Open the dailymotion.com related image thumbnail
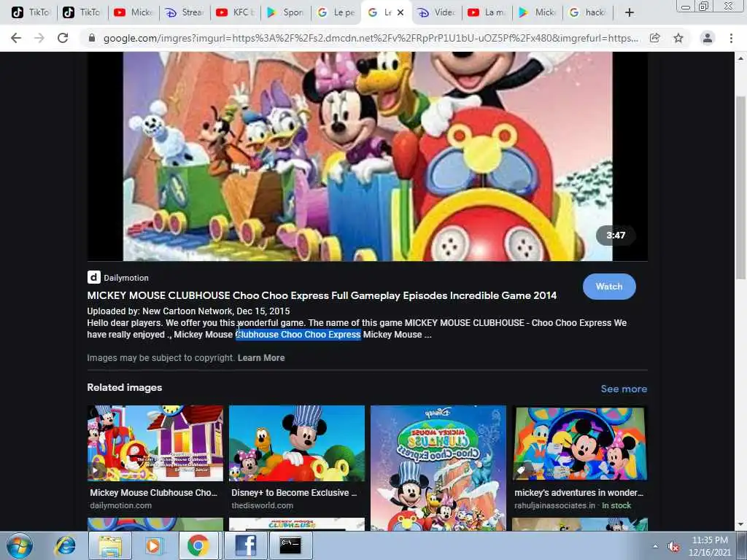This screenshot has height=560, width=747. [155, 443]
